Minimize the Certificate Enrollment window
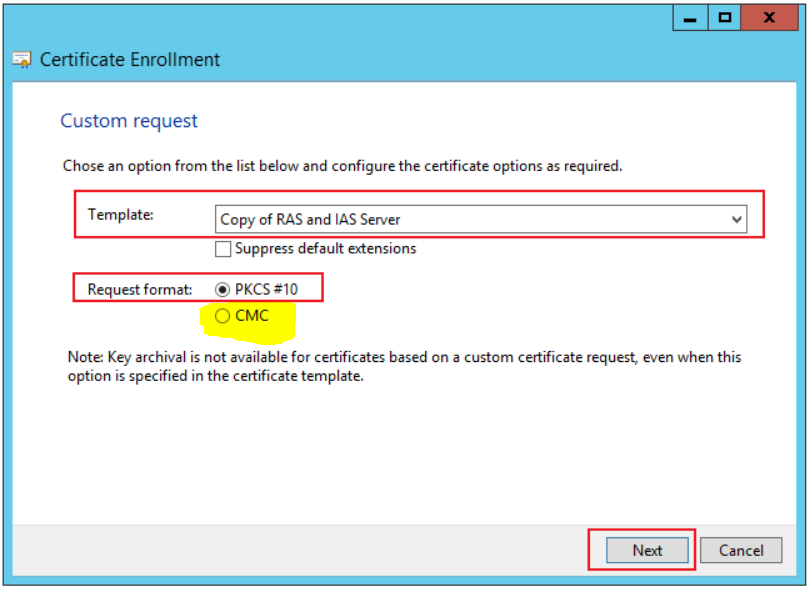Screen dimensions: 811x591 click(x=689, y=18)
